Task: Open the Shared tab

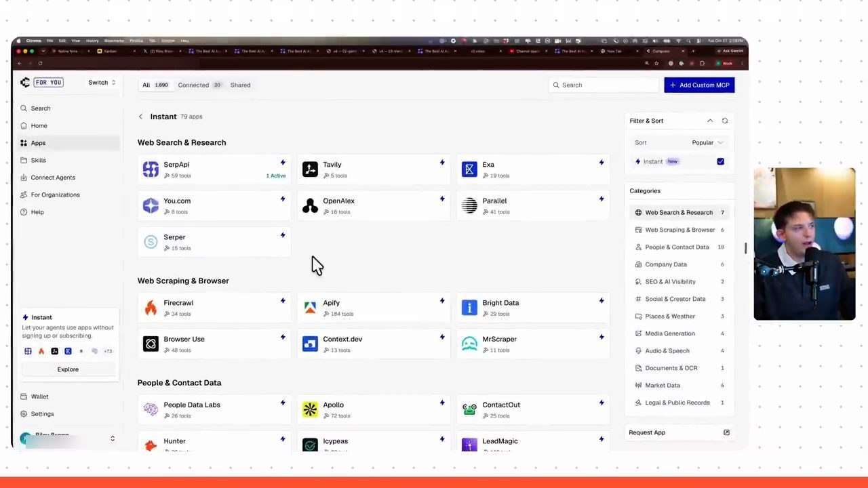Action: pyautogui.click(x=240, y=85)
